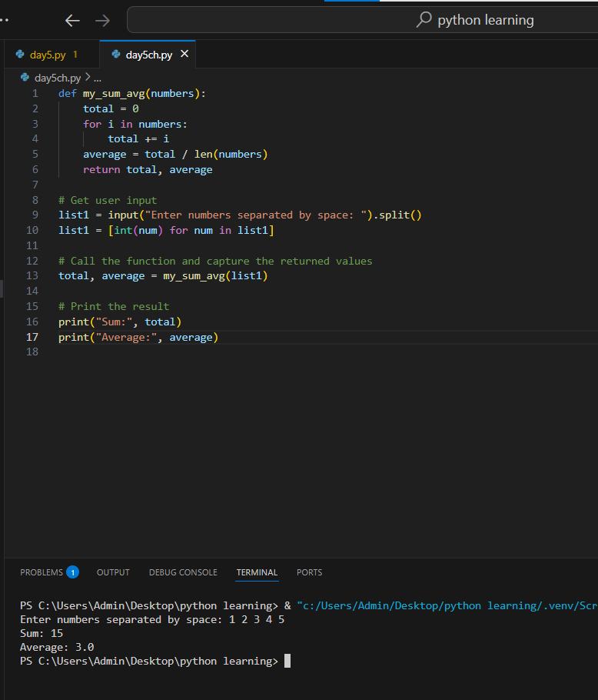Click 'int(num)' on line 10
The height and width of the screenshot is (700, 598).
point(138,230)
